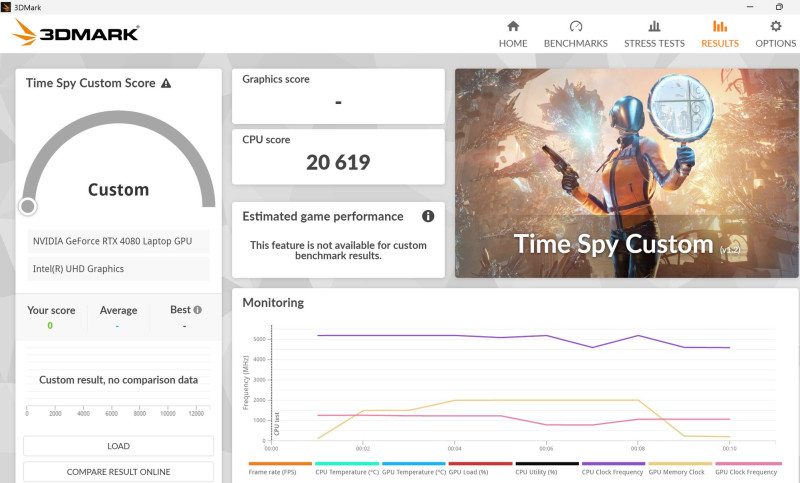Screen dimensions: 800x483
Task: Click Your score value 0
Action: [x=50, y=325]
